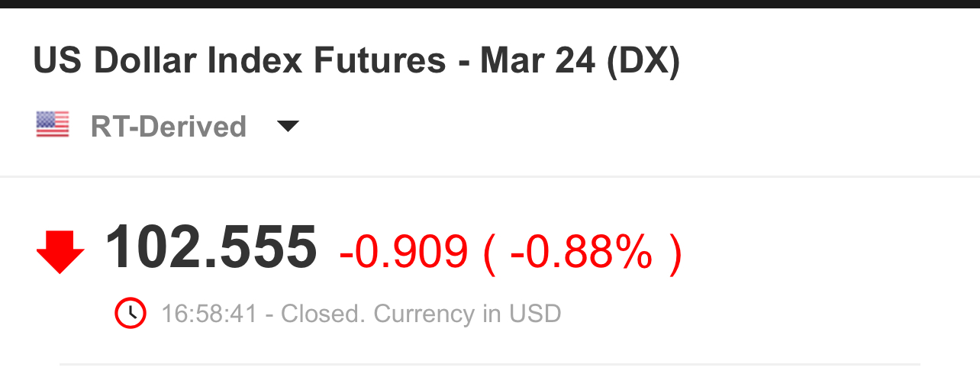The image size is (980, 374).
Task: Click the -0.909 price change
Action: coord(402,251)
